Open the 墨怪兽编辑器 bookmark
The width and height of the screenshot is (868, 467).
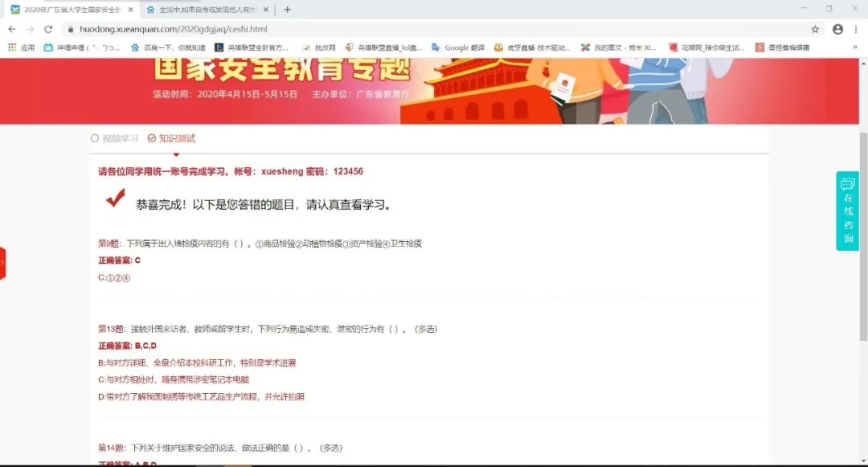tap(782, 47)
